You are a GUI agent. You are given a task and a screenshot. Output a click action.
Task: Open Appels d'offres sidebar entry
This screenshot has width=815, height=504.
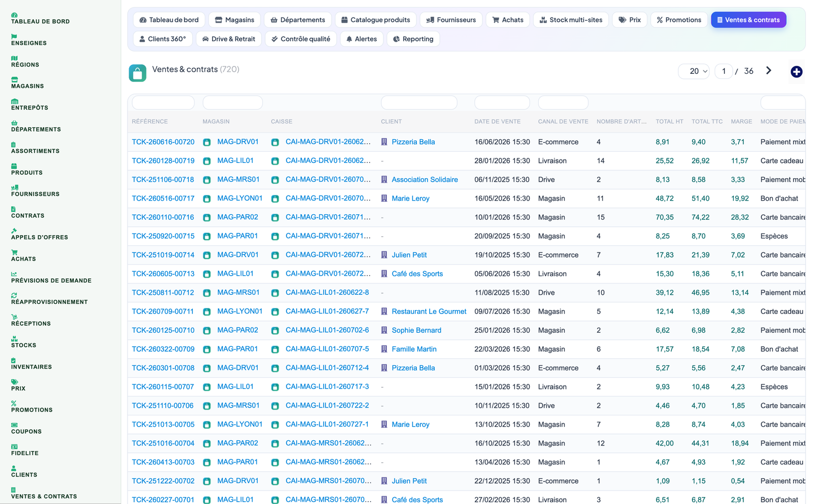39,235
